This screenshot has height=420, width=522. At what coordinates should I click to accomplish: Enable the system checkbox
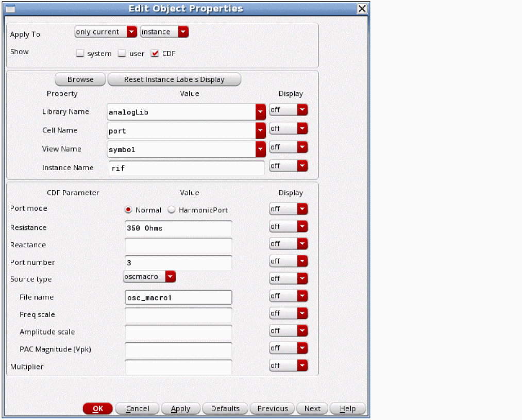[x=80, y=53]
